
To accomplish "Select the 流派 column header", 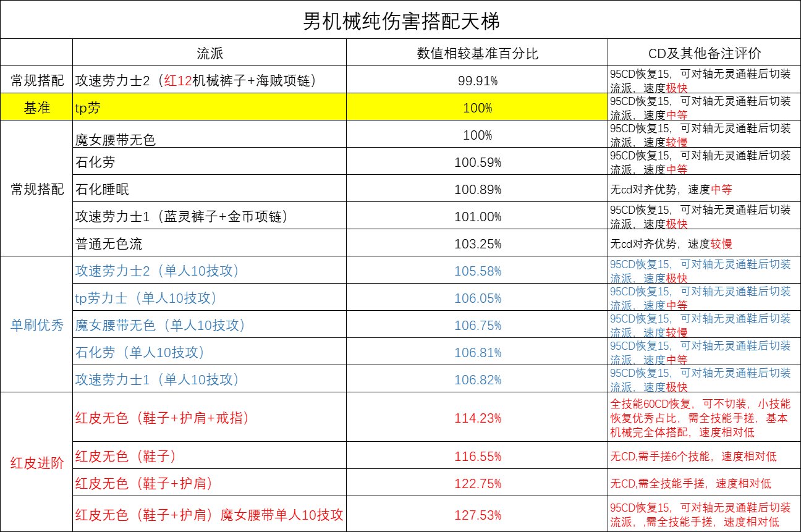I will 210,53.
